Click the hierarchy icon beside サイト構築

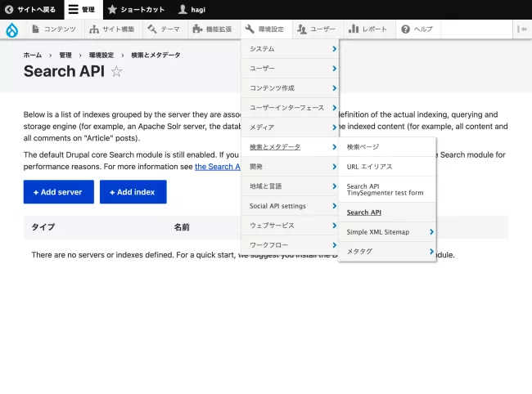[x=94, y=29]
